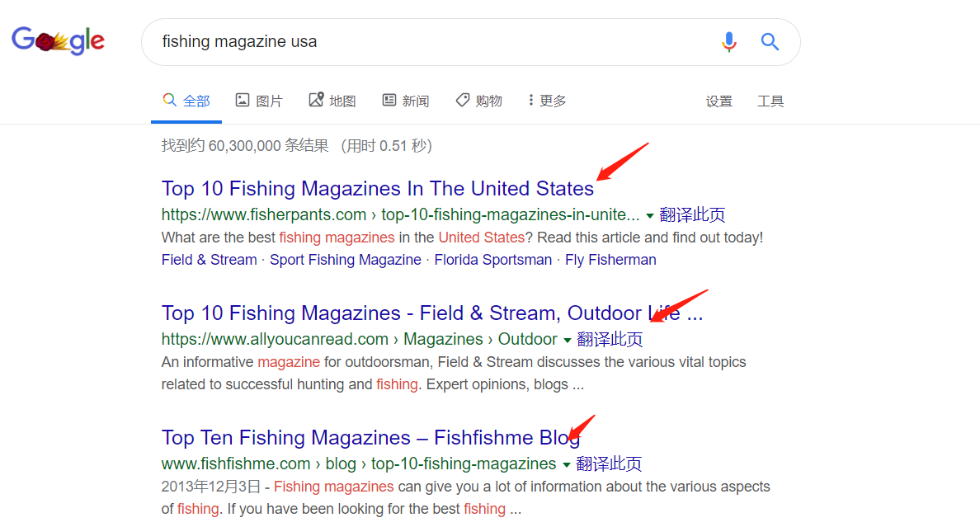
Task: Expand dropdown arrow beside allyoucanread.com URL
Action: click(567, 340)
